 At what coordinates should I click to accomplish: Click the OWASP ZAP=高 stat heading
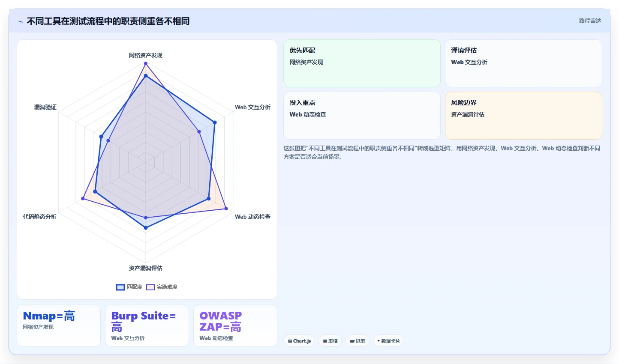(221, 322)
